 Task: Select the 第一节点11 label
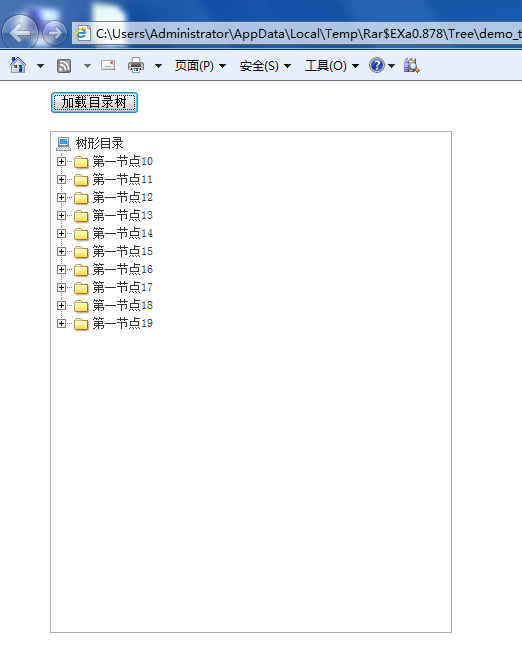(123, 180)
